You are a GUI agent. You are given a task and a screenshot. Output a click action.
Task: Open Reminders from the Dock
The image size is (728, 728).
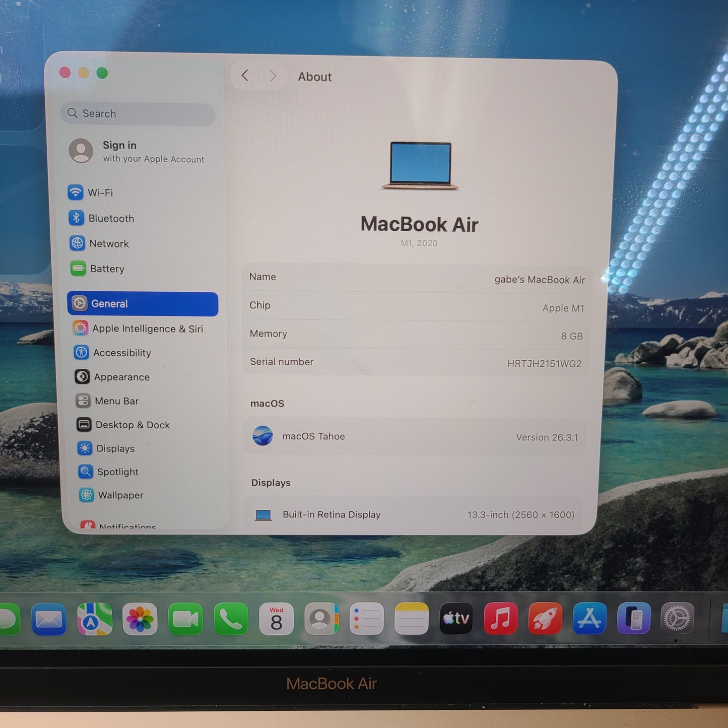pyautogui.click(x=366, y=619)
